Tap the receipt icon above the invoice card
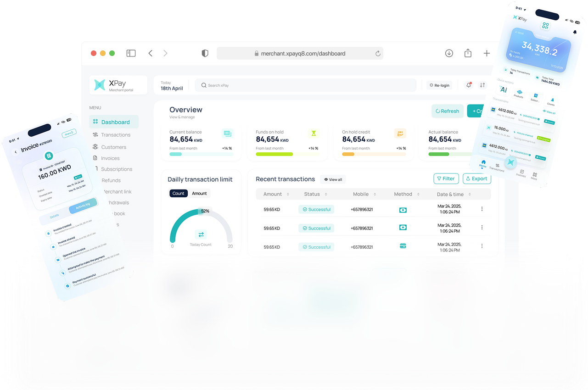This screenshot has width=588, height=390. (48, 156)
